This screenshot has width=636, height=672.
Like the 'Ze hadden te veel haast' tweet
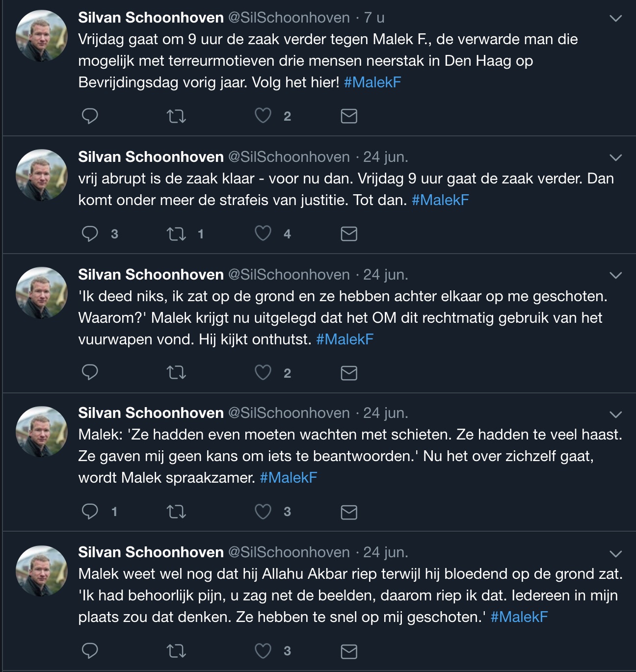(263, 512)
